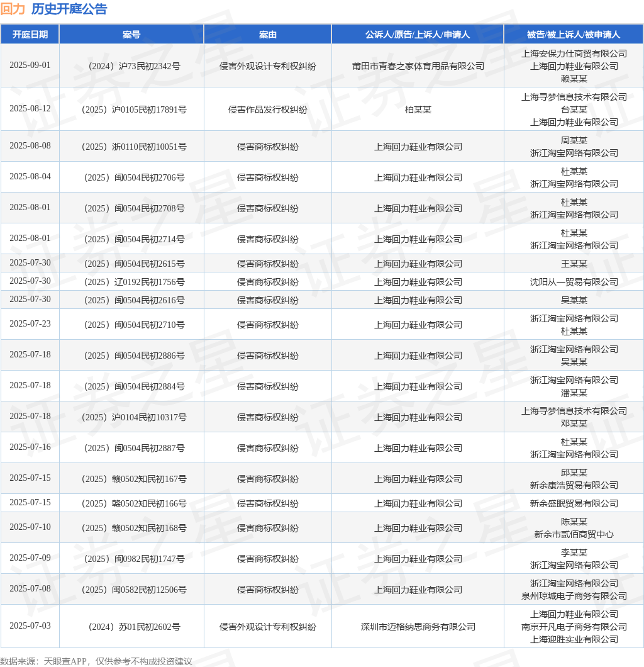Viewport: 644px width, 667px height.
Task: Click defendant '王某某'
Action: [574, 264]
